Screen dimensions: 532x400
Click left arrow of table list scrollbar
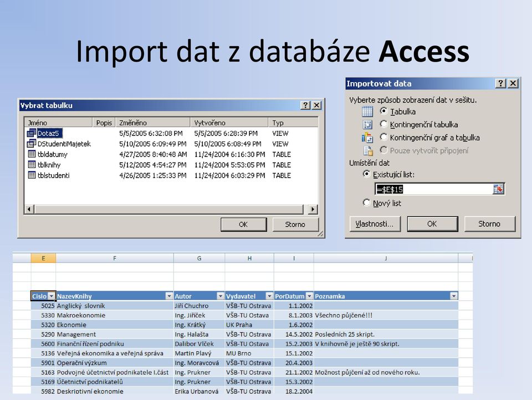[29, 209]
